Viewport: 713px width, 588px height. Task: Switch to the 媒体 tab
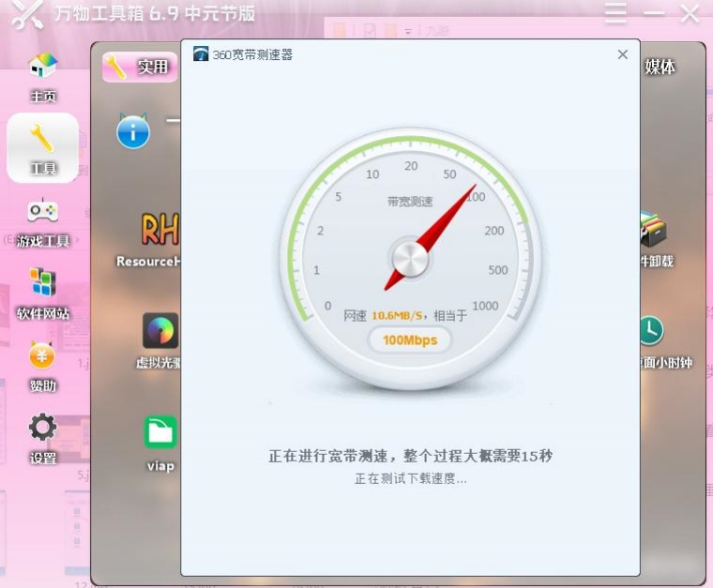pos(660,67)
